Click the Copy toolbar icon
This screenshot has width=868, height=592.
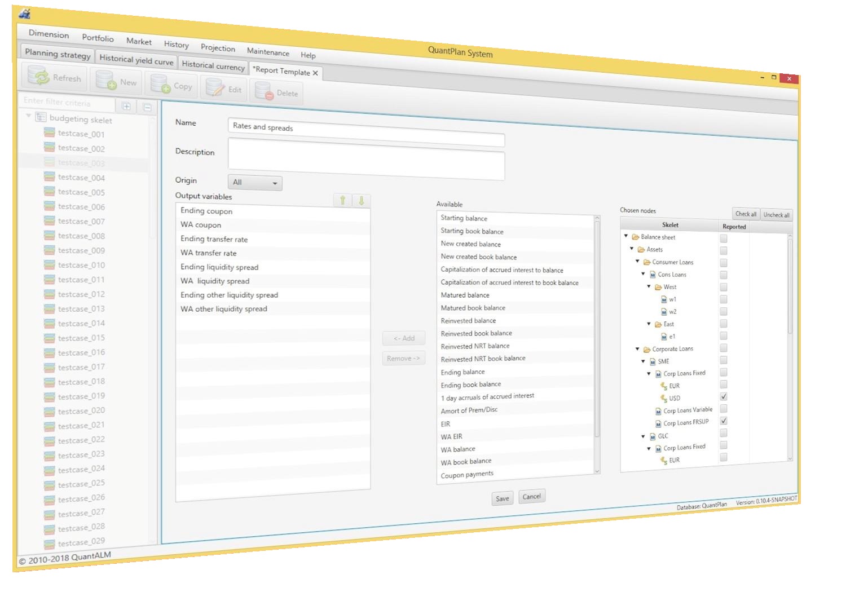(x=160, y=84)
